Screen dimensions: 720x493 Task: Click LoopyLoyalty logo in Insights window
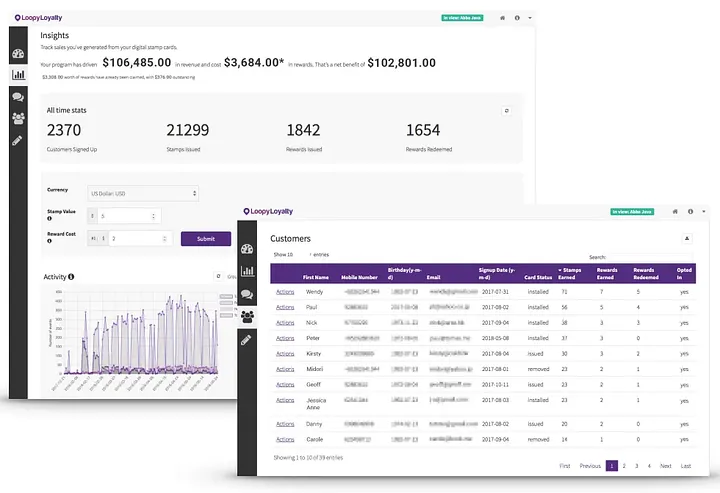(38, 18)
